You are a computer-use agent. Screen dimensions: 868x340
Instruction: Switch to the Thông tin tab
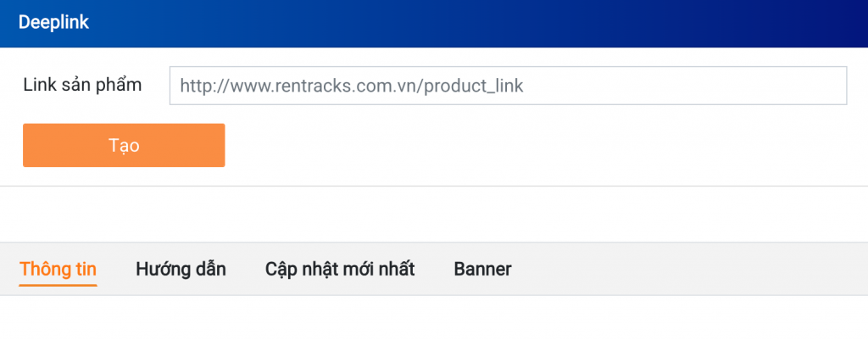point(58,270)
